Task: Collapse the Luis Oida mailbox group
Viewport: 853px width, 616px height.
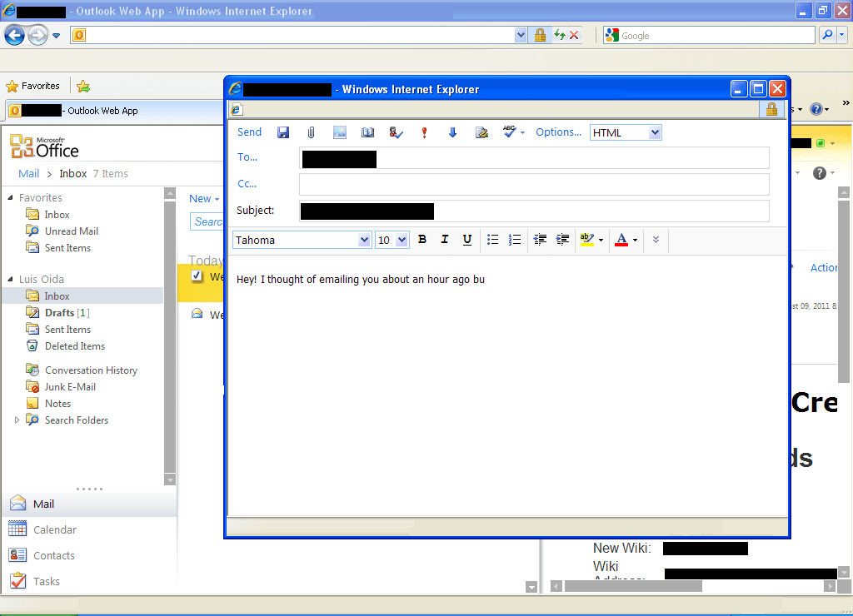Action: point(10,279)
